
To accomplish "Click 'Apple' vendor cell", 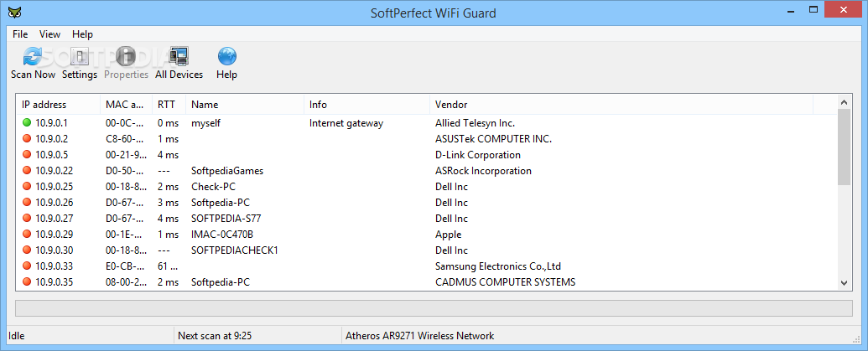I will [x=449, y=235].
